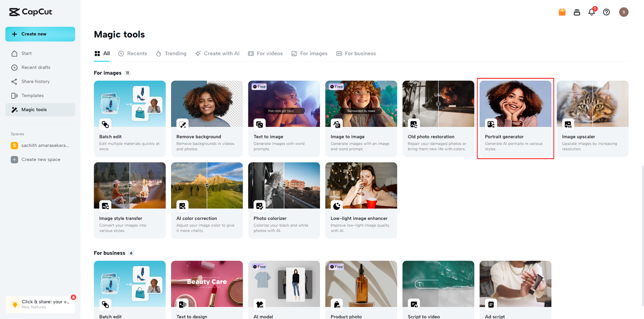Open Start in the sidebar

pos(40,53)
